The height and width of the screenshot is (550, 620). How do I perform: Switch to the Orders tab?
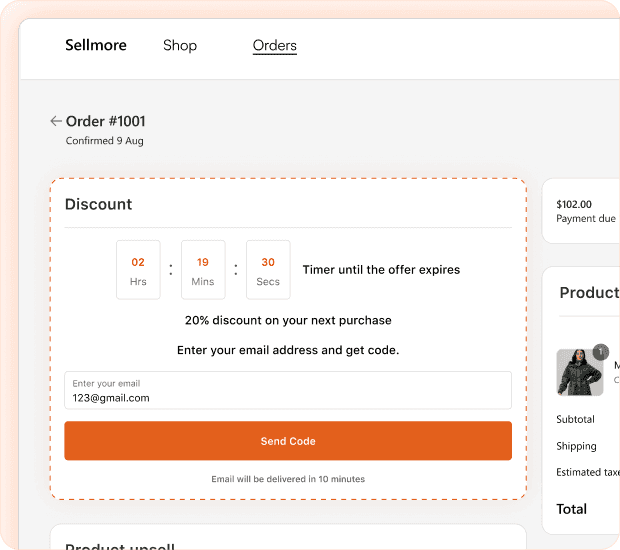coord(274,46)
